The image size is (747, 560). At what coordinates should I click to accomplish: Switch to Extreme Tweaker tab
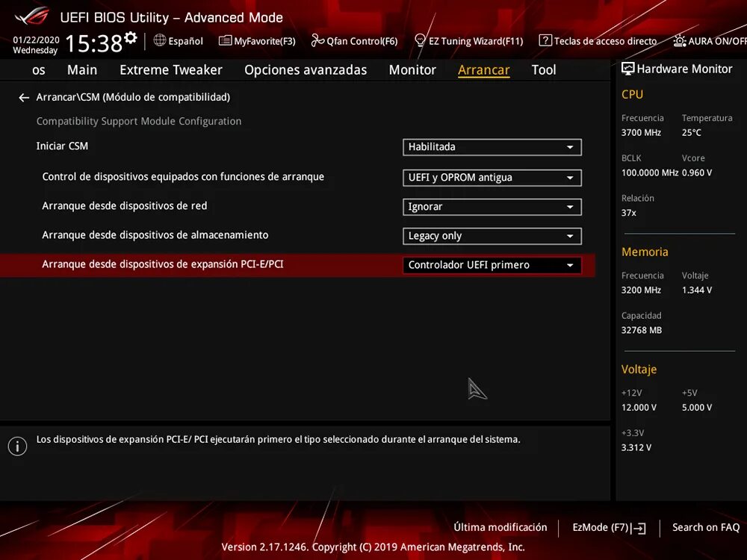tap(171, 70)
